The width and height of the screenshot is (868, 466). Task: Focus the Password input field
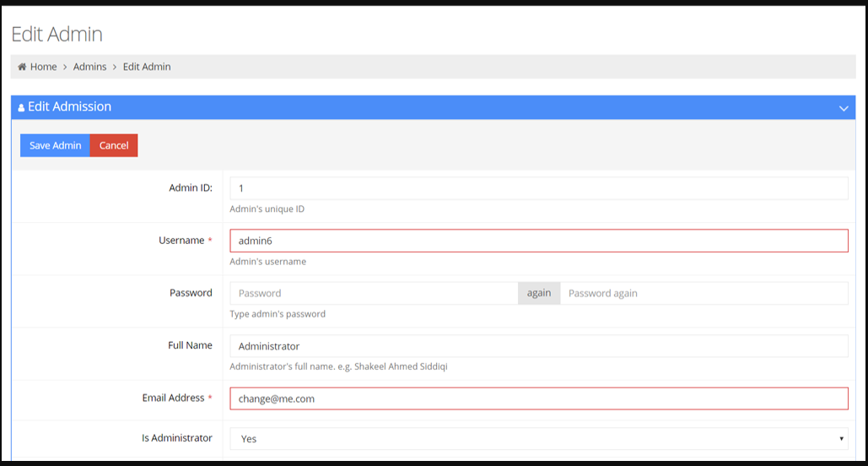[374, 293]
